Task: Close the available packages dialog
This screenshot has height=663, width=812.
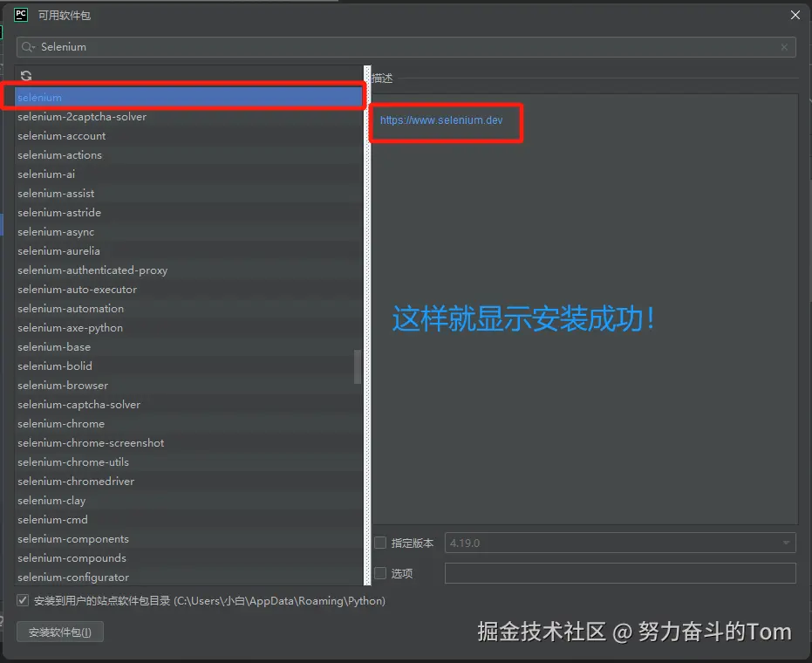Action: pos(795,15)
